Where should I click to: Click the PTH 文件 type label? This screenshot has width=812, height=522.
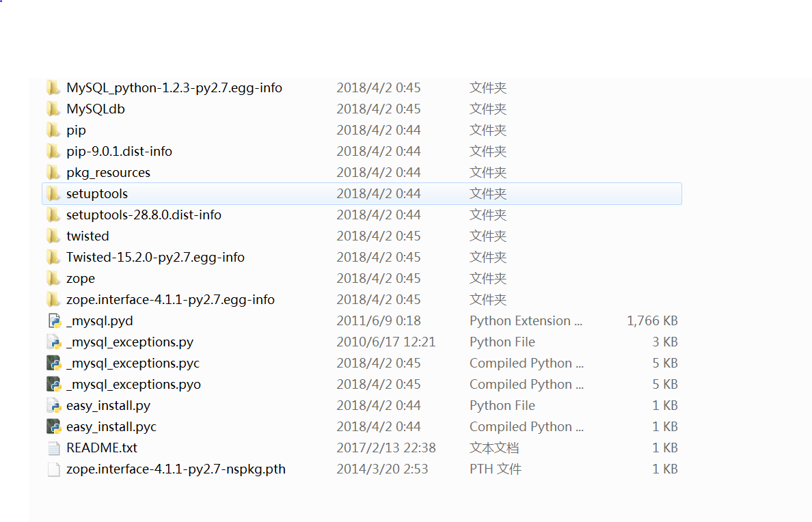[496, 469]
